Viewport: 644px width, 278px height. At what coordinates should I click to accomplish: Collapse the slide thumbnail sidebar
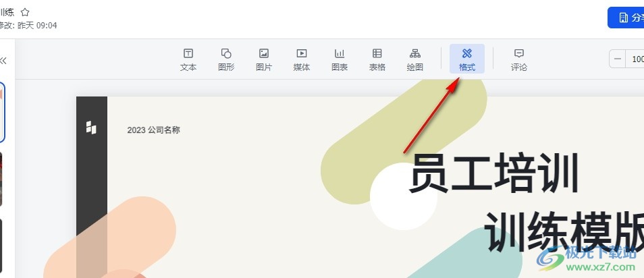[3, 61]
